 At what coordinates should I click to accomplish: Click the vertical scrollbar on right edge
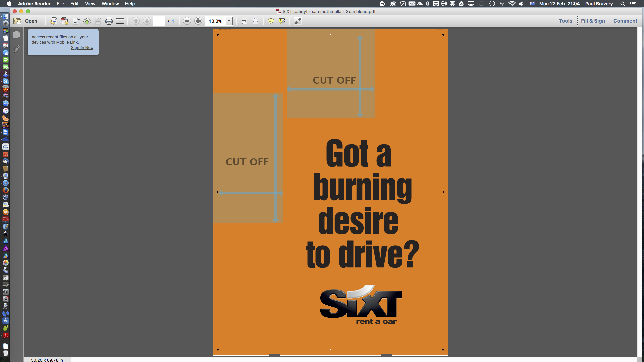click(x=640, y=192)
